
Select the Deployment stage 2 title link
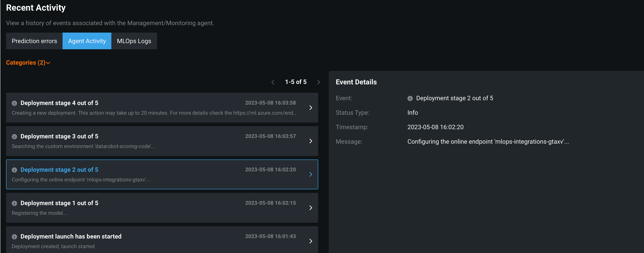coord(59,170)
